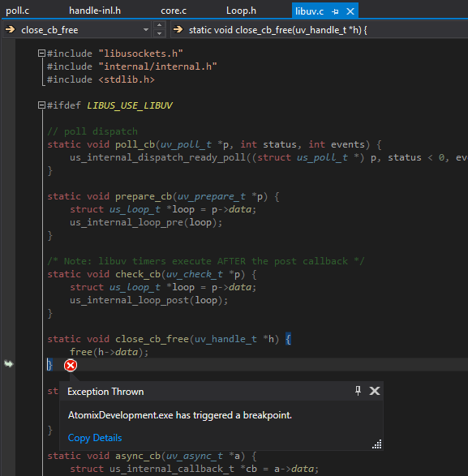468x476 pixels.
Task: Click the us_internal_dispatch_ready_poll call
Action: pyautogui.click(x=157, y=157)
